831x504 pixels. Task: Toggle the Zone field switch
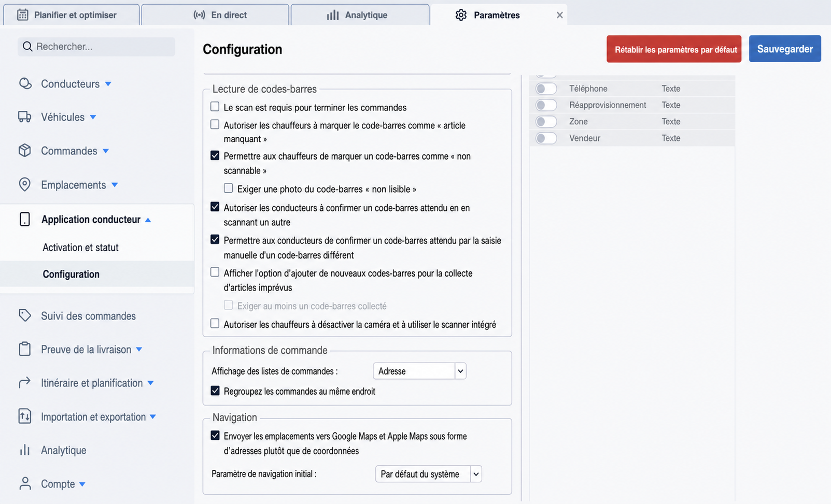coord(546,122)
